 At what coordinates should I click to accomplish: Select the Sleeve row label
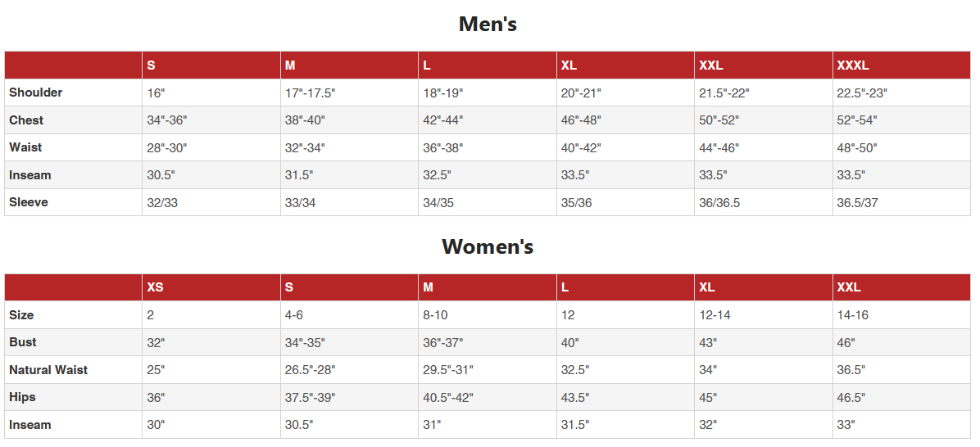click(29, 202)
